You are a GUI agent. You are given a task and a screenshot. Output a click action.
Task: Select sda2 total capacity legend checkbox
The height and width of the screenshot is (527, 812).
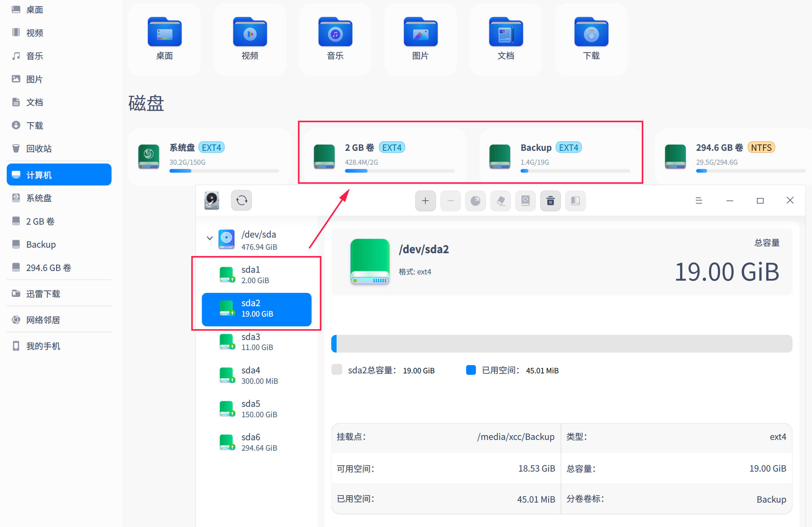(337, 370)
